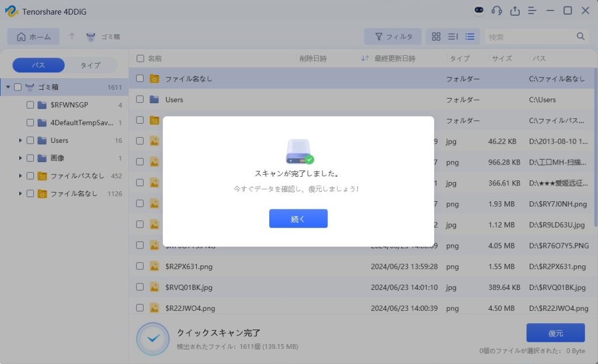Click the share/export icon in title bar
Viewport: 598px width, 364px height.
coord(514,10)
